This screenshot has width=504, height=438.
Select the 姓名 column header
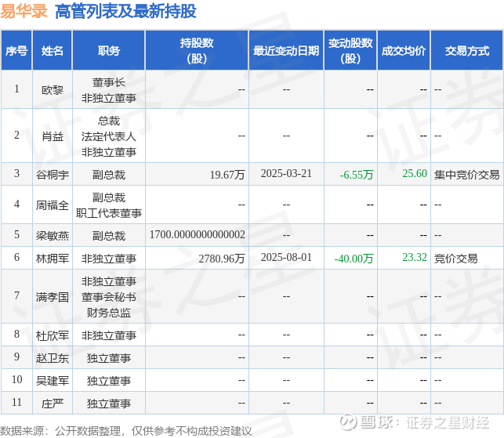pos(53,50)
